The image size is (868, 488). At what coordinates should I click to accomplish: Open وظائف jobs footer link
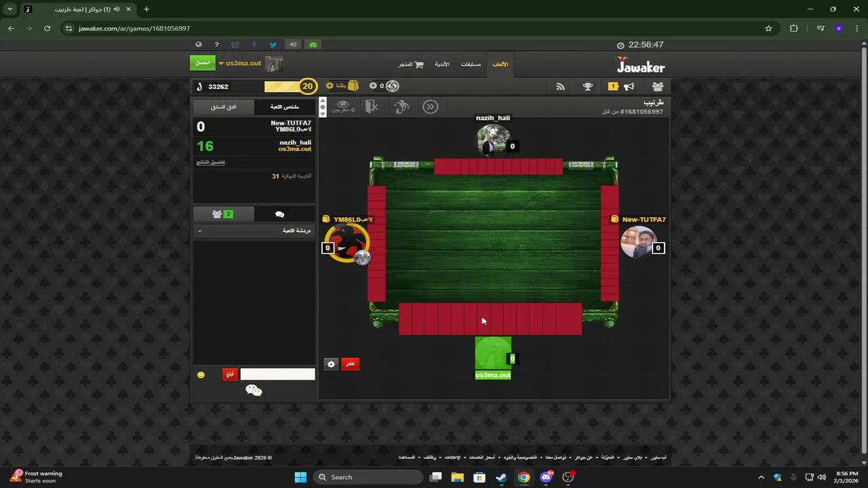430,457
